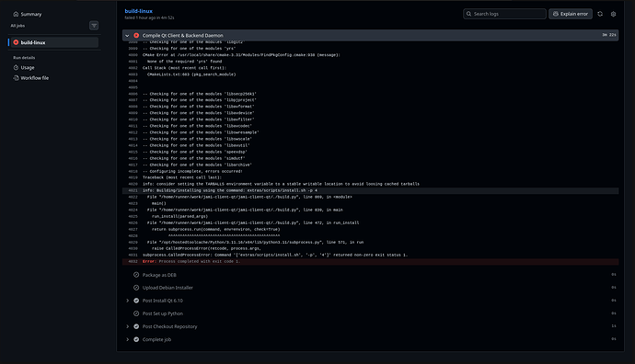Click skipped icon of Upload Debian Installer
The height and width of the screenshot is (364, 635).
click(x=136, y=288)
